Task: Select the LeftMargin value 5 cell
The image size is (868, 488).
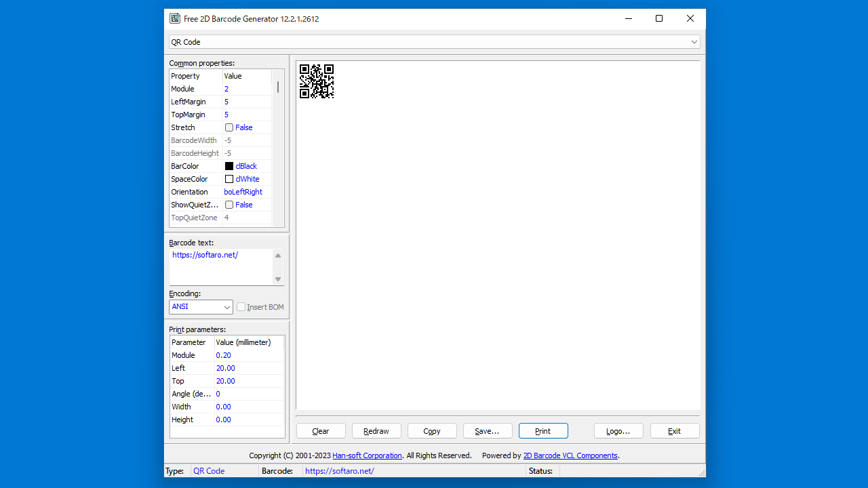Action: coord(247,102)
